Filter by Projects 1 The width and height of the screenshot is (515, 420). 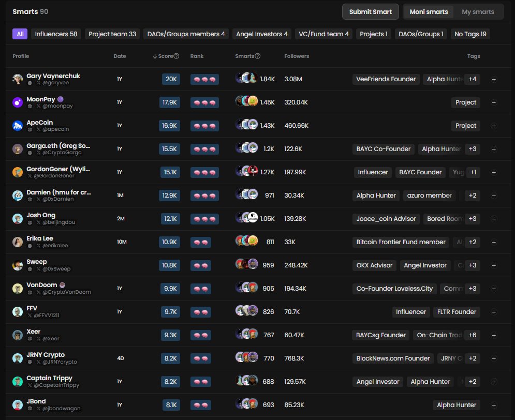tap(374, 34)
